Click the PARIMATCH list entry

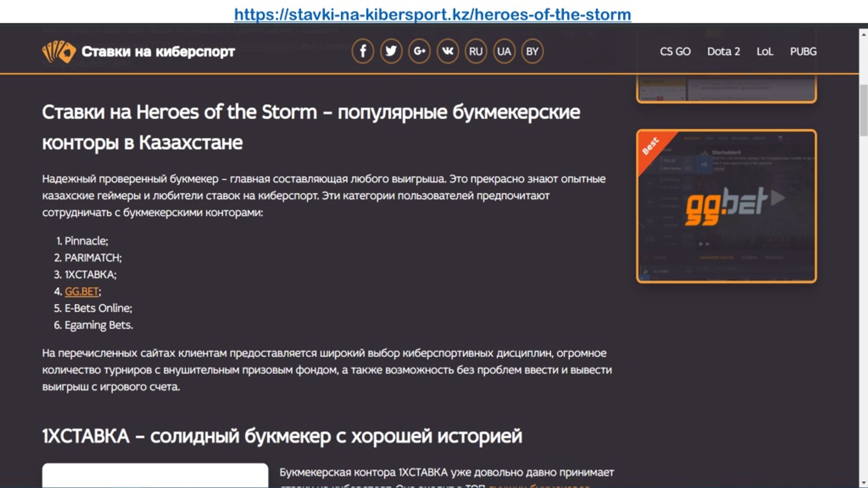[x=93, y=258]
